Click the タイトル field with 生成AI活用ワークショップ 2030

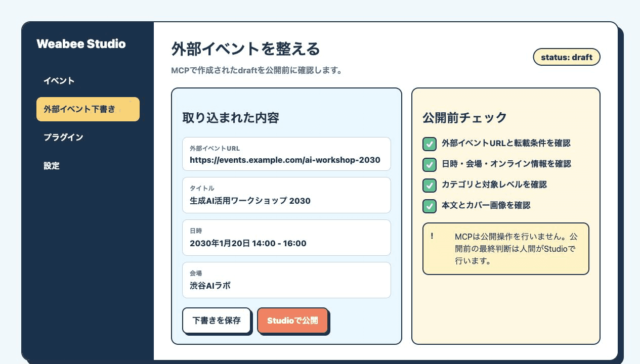point(286,195)
